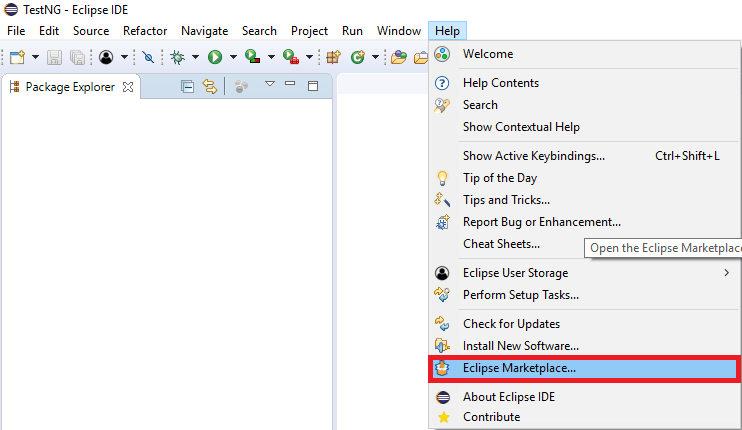Image resolution: width=742 pixels, height=430 pixels.
Task: Toggle Link with Editor in Package Explorer
Action: pos(210,87)
